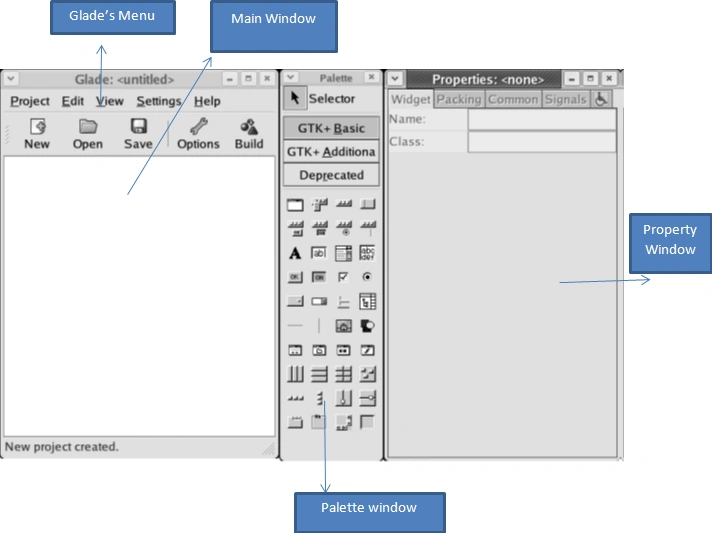This screenshot has height=533, width=712.
Task: Open the accessibility wheelchair tab
Action: point(601,99)
